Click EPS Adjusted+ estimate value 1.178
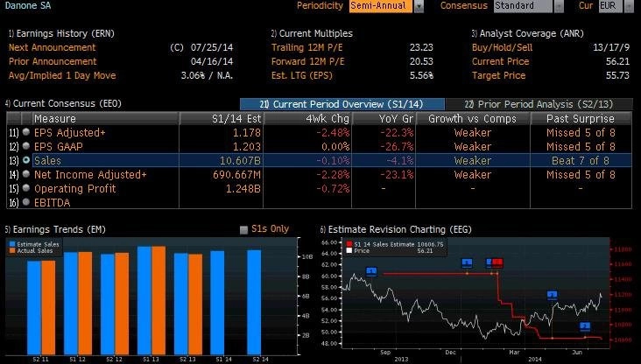 click(x=247, y=132)
